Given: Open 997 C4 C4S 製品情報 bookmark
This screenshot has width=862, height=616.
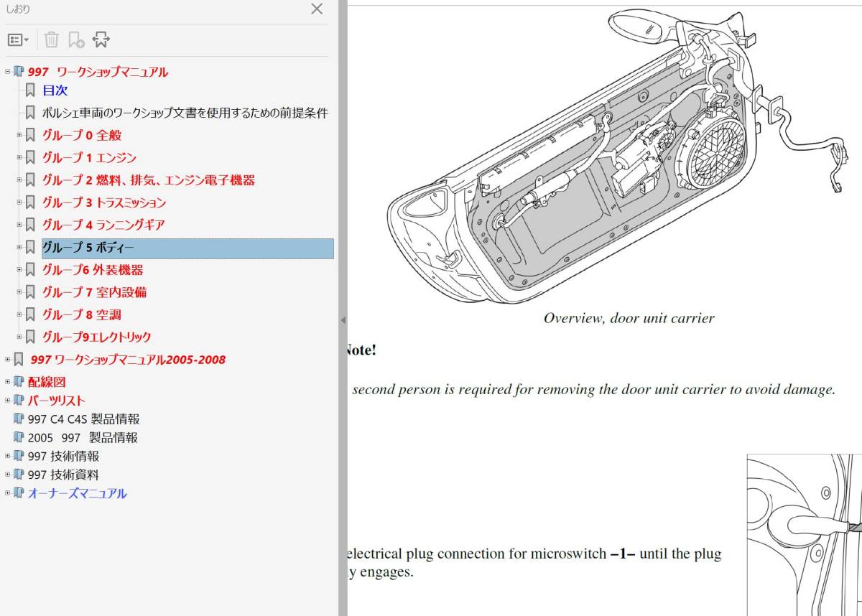Looking at the screenshot, I should [x=83, y=419].
